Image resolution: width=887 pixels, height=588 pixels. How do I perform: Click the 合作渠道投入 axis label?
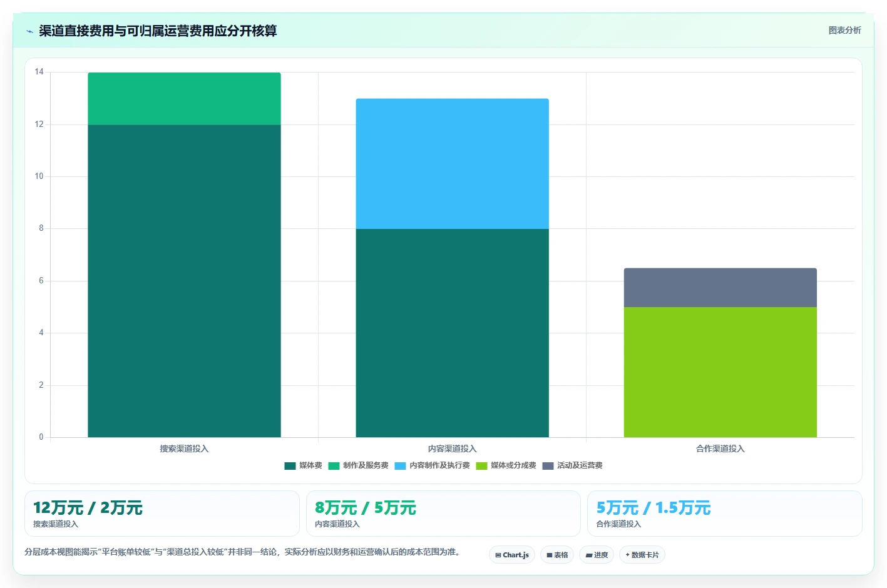[720, 449]
